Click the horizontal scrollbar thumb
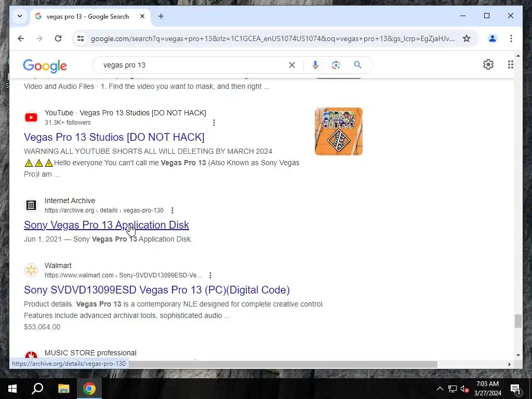The image size is (532, 399). point(283,364)
